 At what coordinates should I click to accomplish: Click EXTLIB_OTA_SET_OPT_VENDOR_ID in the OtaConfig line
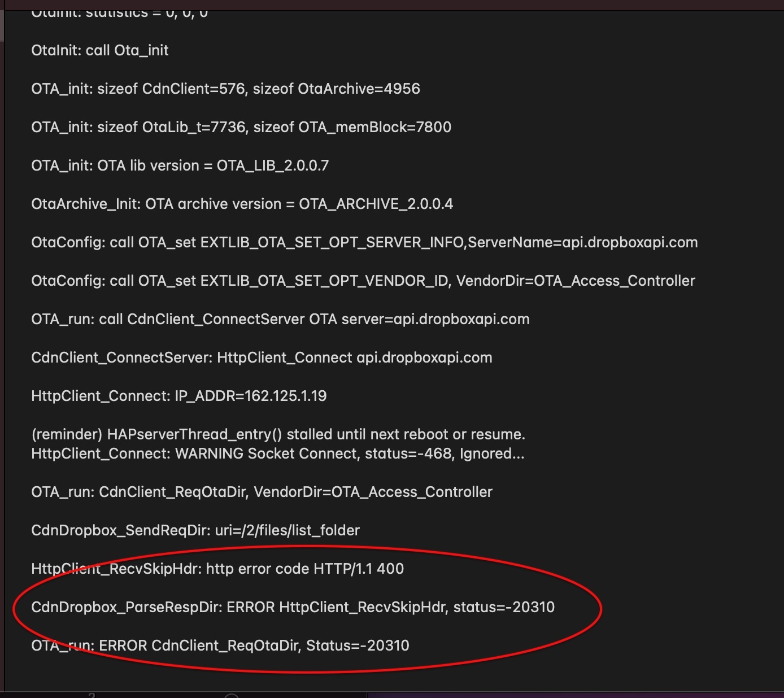[x=324, y=281]
